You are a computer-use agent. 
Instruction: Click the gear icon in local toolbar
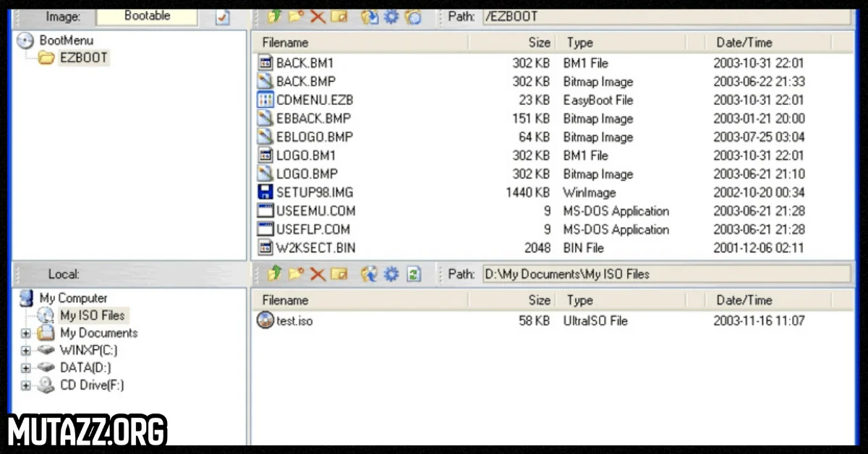pyautogui.click(x=391, y=274)
